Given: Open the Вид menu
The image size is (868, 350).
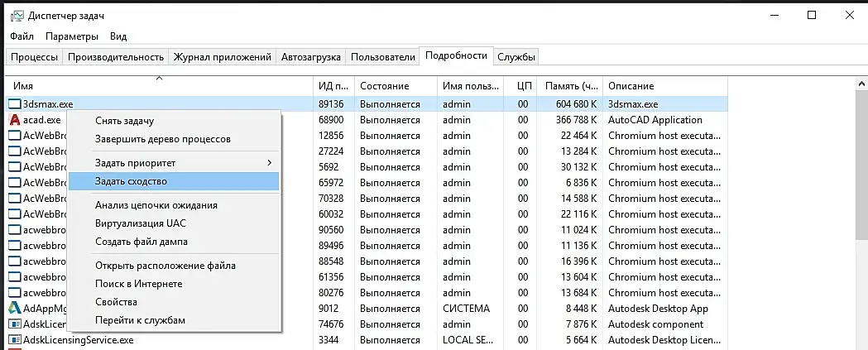Looking at the screenshot, I should pyautogui.click(x=118, y=36).
